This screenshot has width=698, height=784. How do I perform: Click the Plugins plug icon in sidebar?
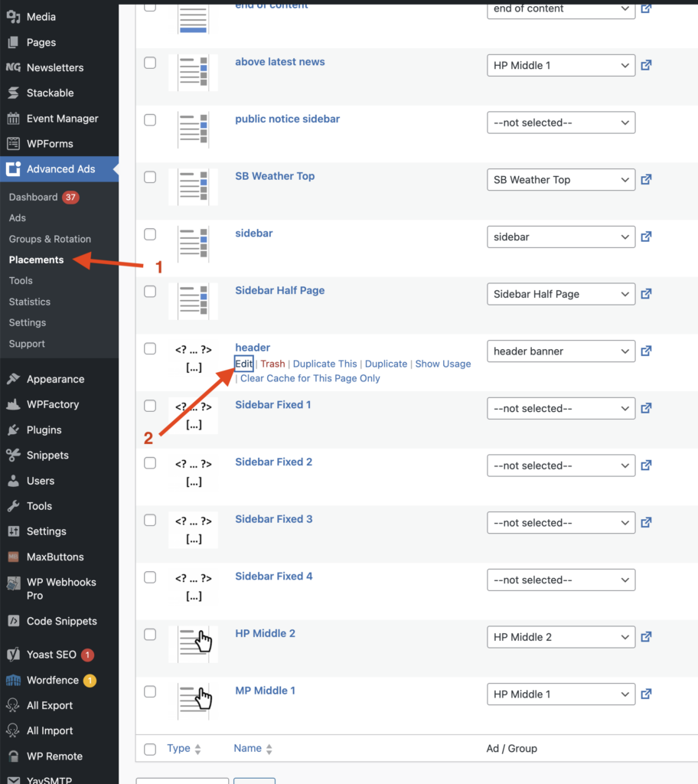(13, 430)
